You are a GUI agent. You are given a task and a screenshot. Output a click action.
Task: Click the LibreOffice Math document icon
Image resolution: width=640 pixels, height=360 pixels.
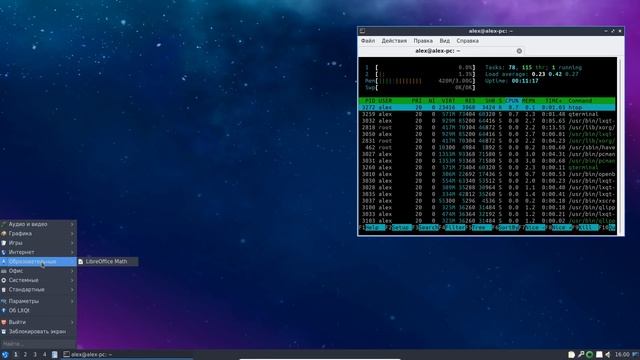81,262
